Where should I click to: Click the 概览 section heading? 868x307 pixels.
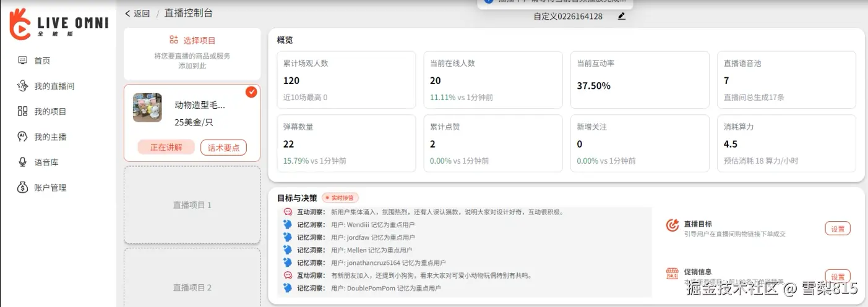pyautogui.click(x=285, y=40)
